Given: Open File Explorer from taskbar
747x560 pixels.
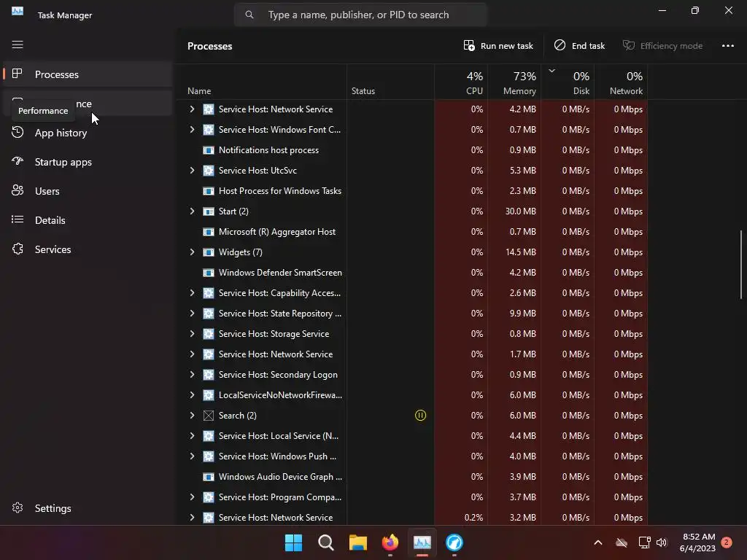Looking at the screenshot, I should tap(357, 542).
